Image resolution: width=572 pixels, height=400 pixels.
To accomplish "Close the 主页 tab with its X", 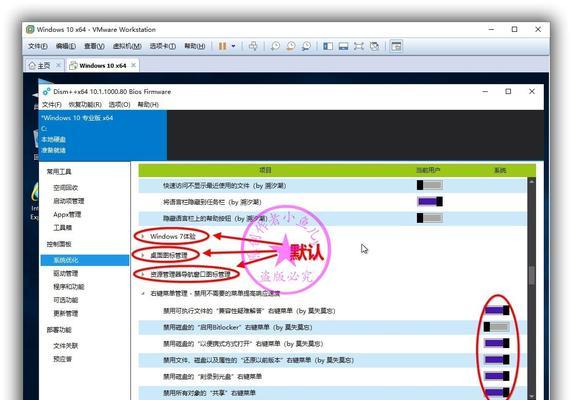I will pyautogui.click(x=58, y=65).
